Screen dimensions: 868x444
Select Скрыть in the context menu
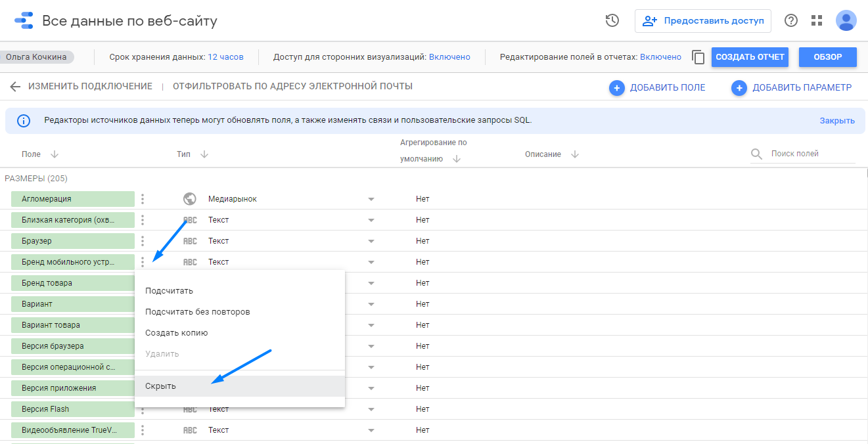[x=161, y=386]
